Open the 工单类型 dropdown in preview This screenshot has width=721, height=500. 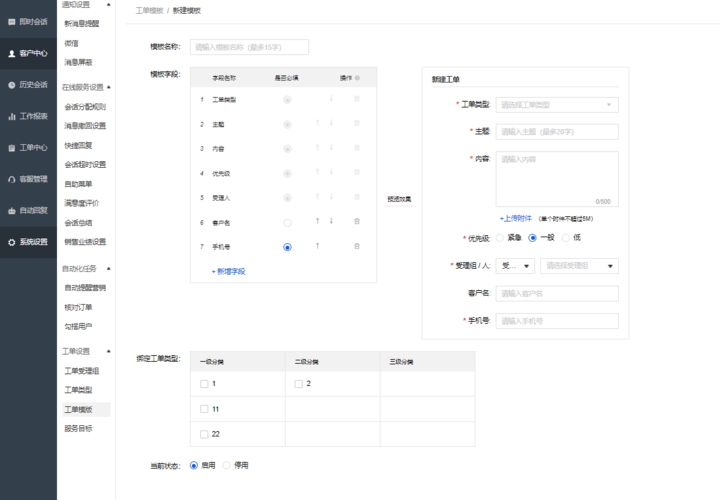(x=557, y=105)
